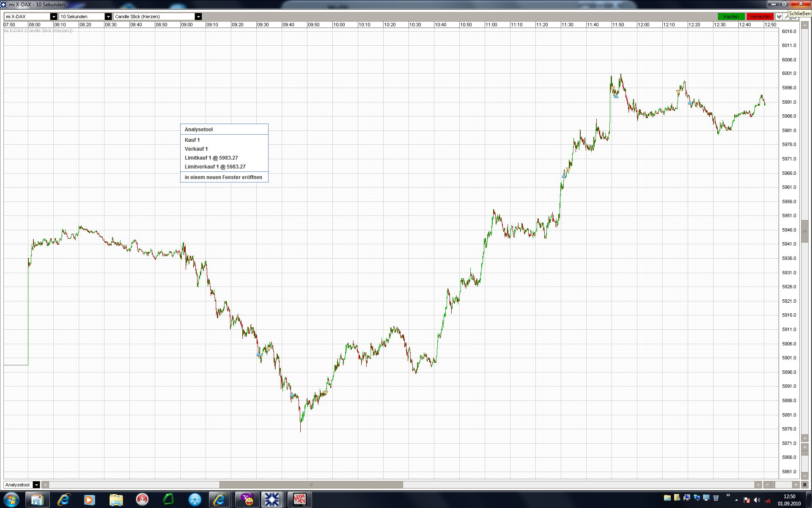Open the Candle Stick (Kerzen) chart type dropdown

[198, 17]
